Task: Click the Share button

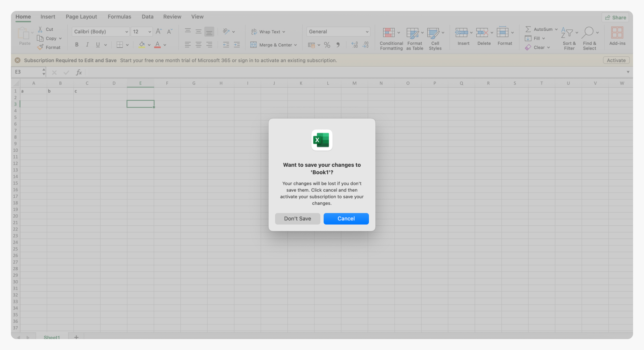Action: (615, 17)
